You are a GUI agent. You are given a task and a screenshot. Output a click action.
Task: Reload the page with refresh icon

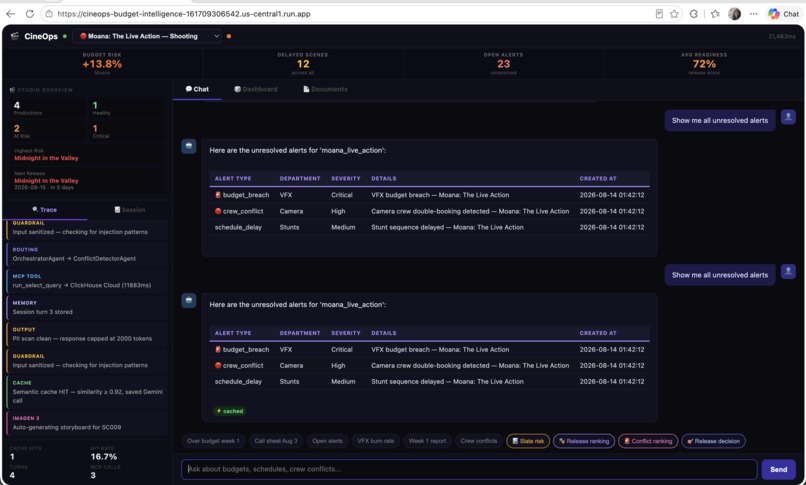pyautogui.click(x=30, y=14)
